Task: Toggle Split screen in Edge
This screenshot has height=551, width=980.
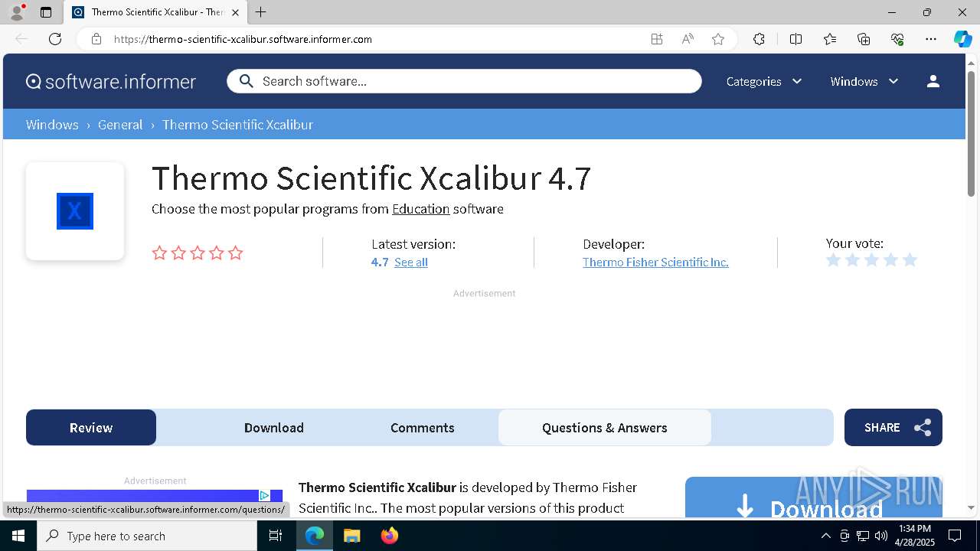Action: (x=795, y=39)
